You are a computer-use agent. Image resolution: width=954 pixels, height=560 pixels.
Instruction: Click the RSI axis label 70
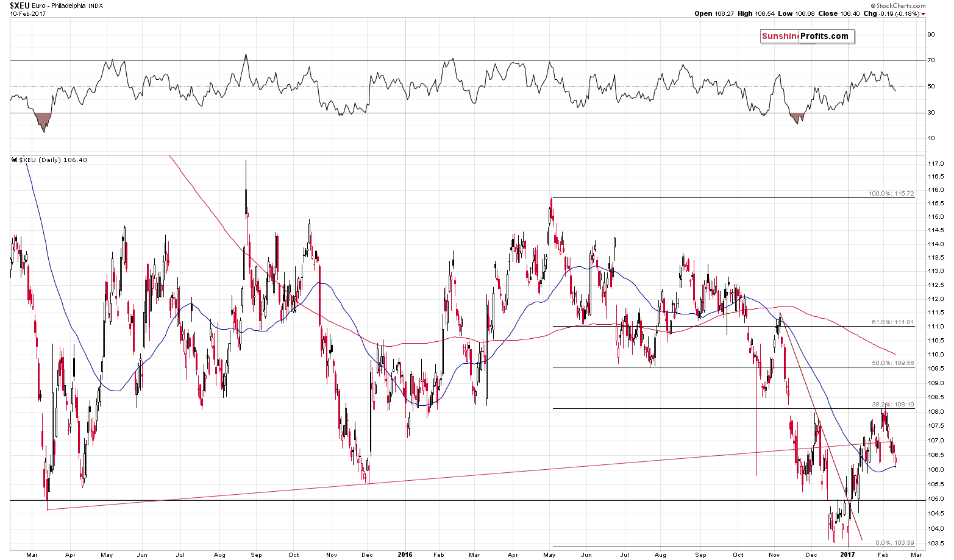(931, 60)
